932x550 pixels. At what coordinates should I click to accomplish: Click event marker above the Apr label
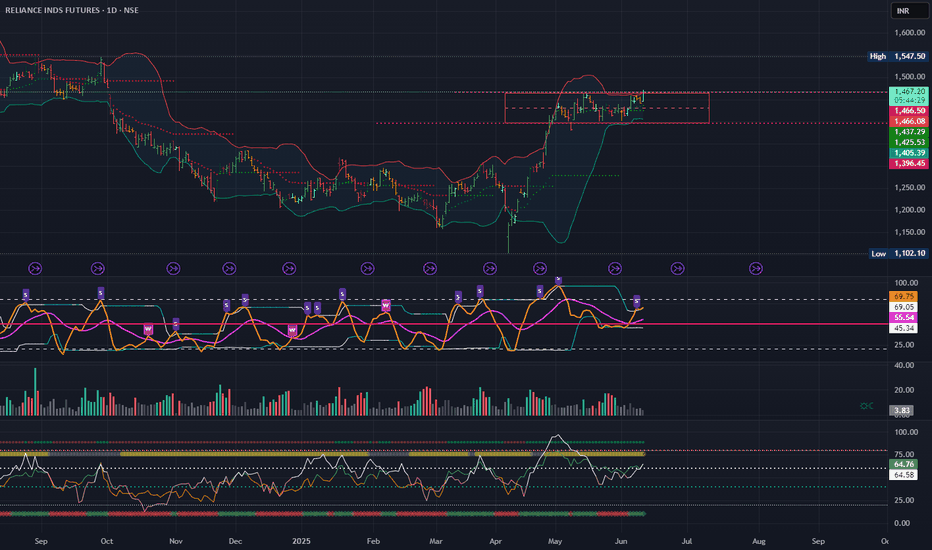click(490, 269)
